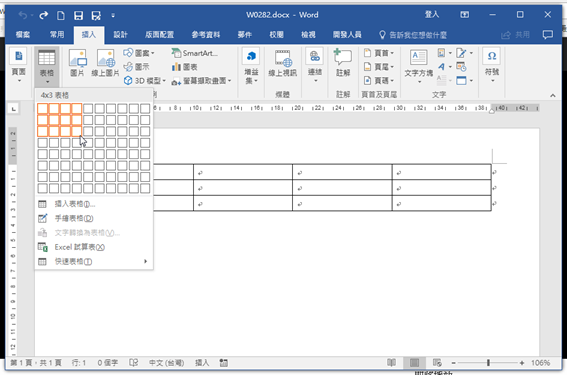The width and height of the screenshot is (567, 375).
Task: Click the Undo icon in title bar
Action: (22, 15)
